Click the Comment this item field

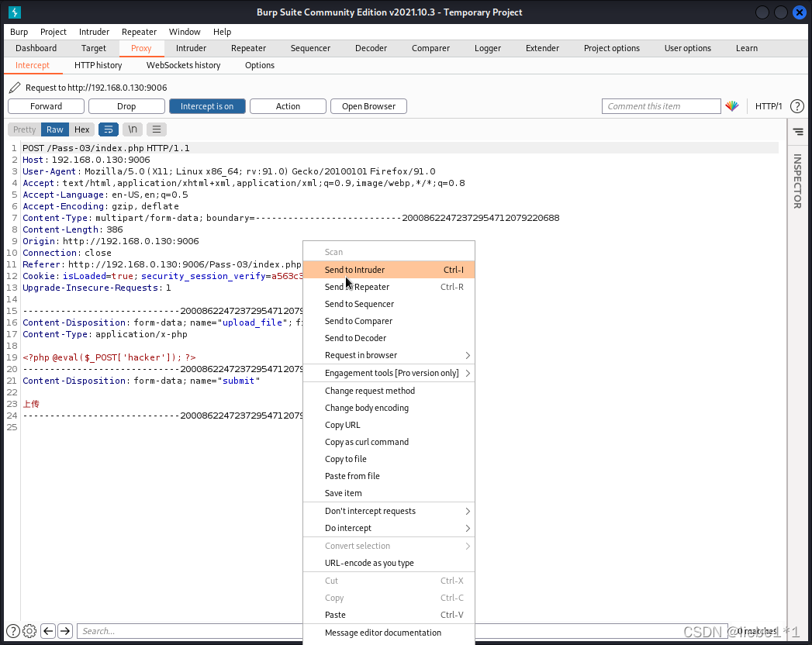click(662, 106)
